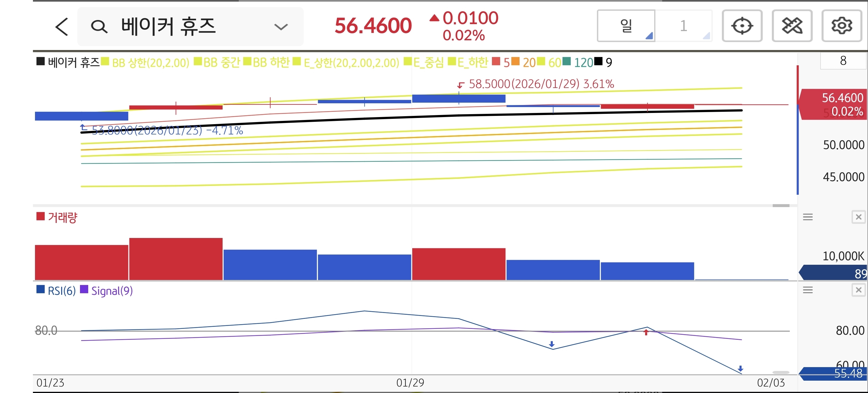Click the teal 120 MA color swatch
The image size is (868, 393).
pos(567,61)
